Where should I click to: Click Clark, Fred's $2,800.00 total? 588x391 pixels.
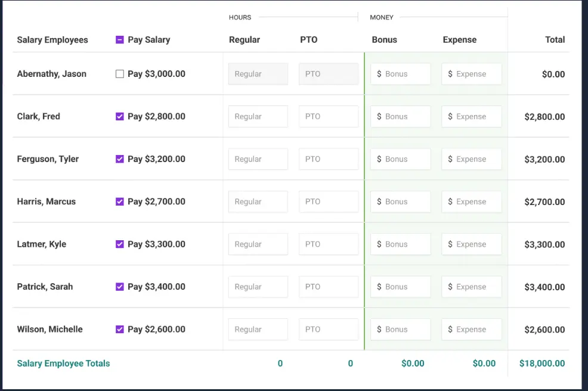coord(544,117)
